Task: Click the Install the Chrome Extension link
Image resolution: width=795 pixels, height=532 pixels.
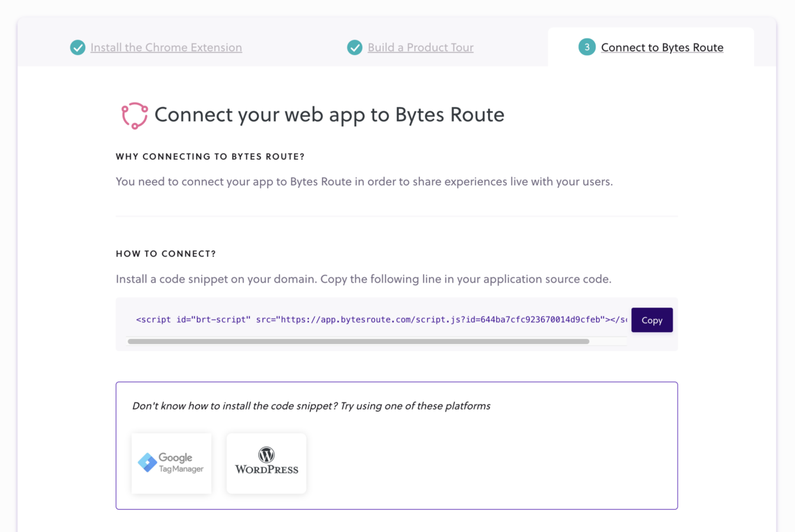Action: [166, 47]
